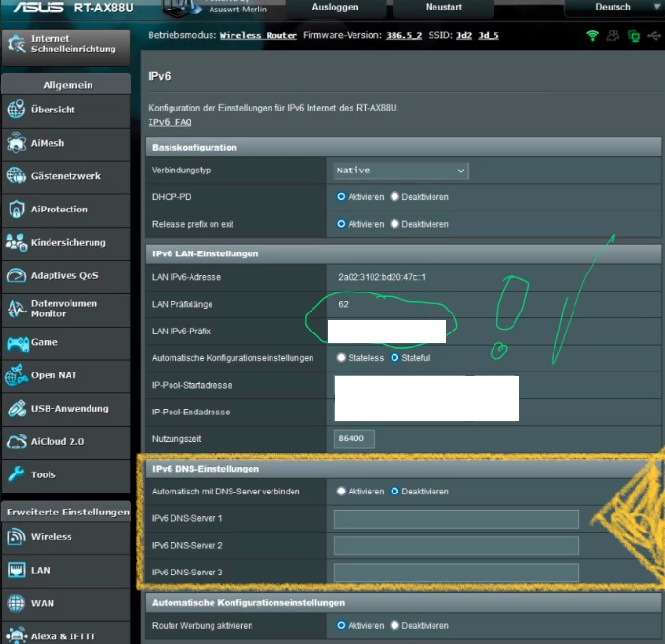Viewport: 665px width, 644px height.
Task: Click the ASUS RT-AX88U logo
Action: tap(73, 8)
